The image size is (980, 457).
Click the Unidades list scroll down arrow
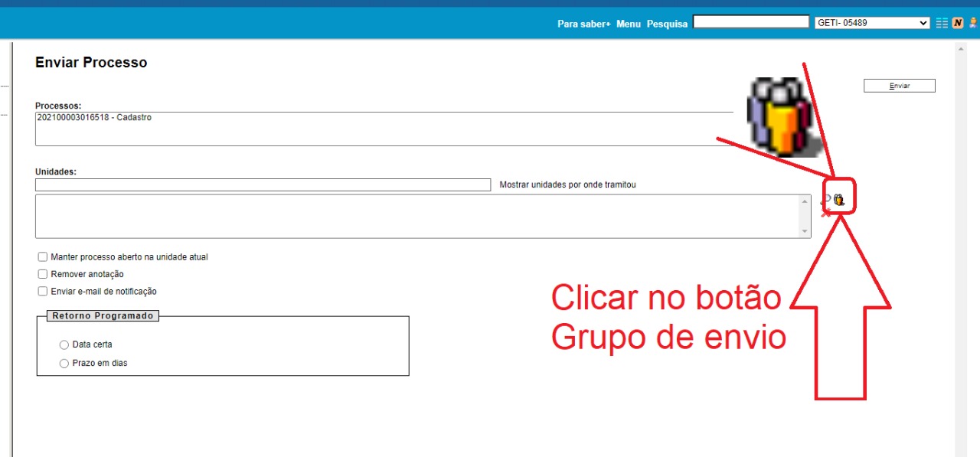pos(805,231)
